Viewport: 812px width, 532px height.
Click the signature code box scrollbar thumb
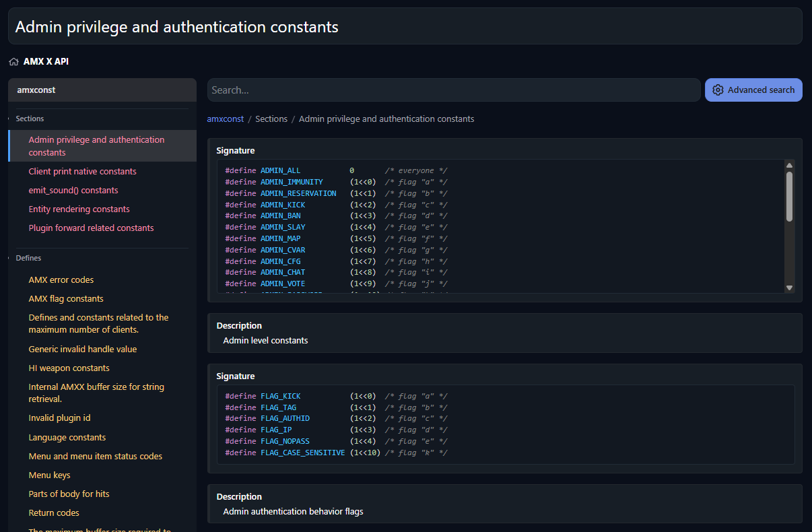click(x=789, y=195)
